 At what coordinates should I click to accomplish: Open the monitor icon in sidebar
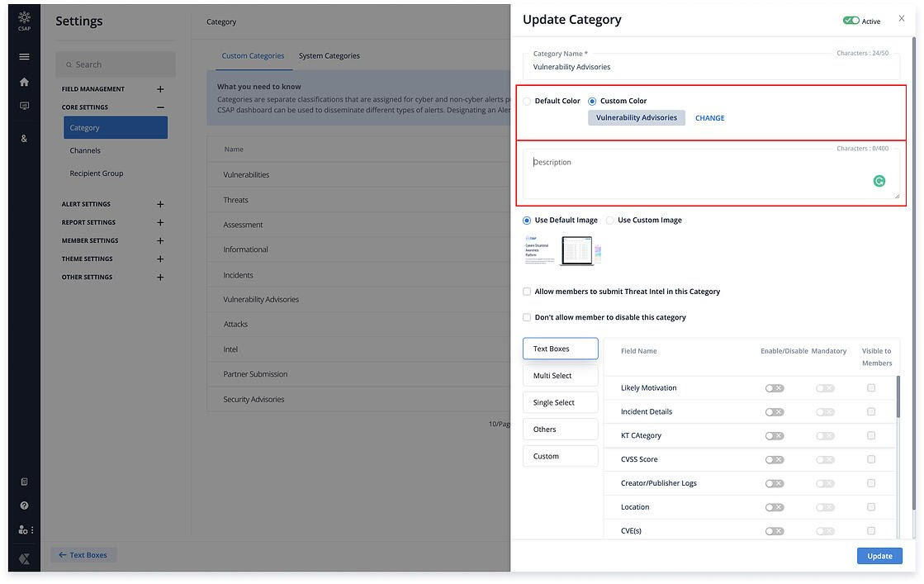(x=24, y=107)
